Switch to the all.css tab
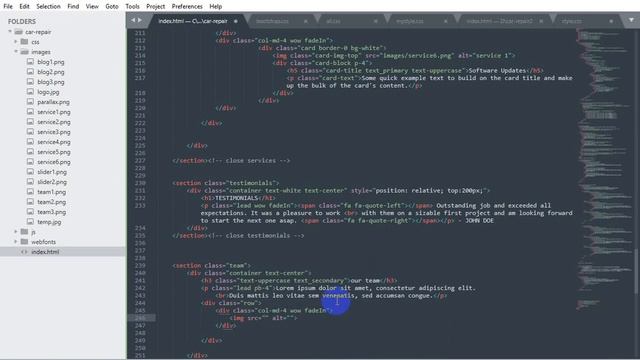The height and width of the screenshot is (360, 640). (x=333, y=21)
